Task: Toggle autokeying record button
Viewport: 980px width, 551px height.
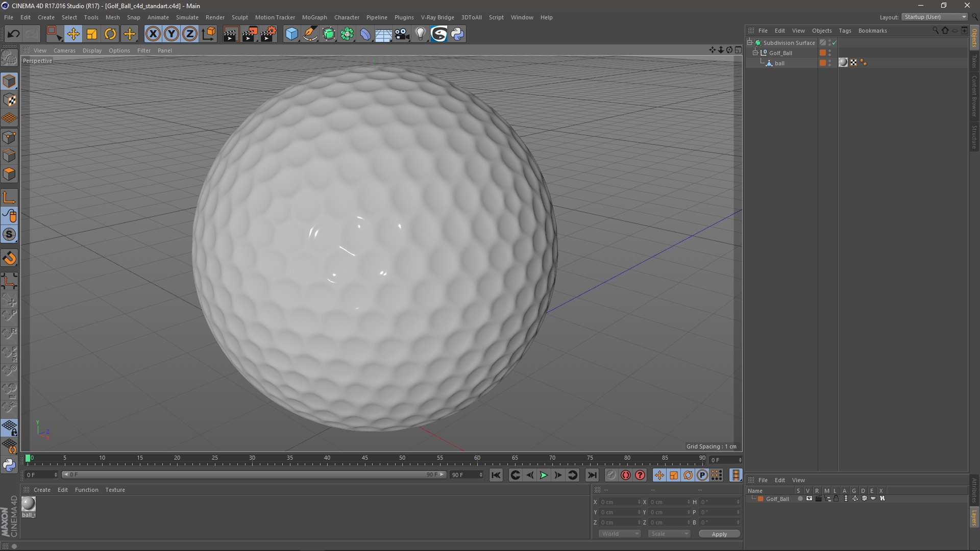Action: coord(626,475)
